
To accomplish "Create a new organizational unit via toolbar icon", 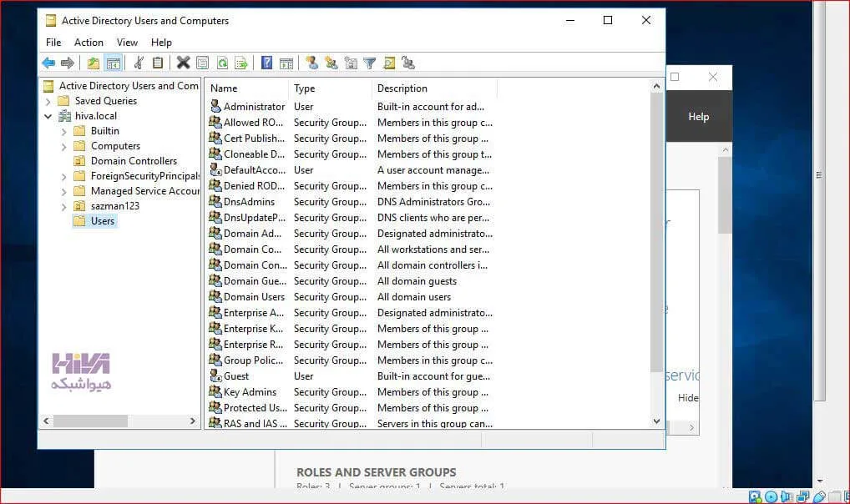I will pyautogui.click(x=351, y=63).
